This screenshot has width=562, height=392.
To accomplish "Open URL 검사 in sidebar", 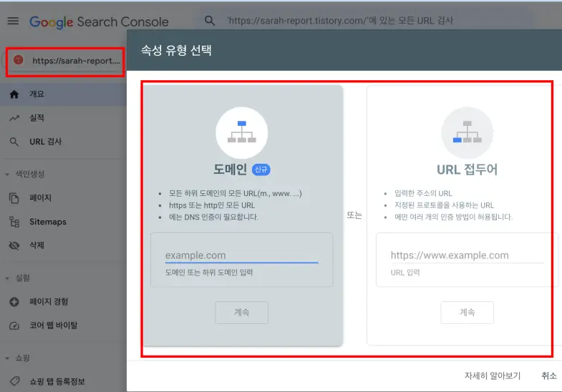I will pyautogui.click(x=46, y=142).
